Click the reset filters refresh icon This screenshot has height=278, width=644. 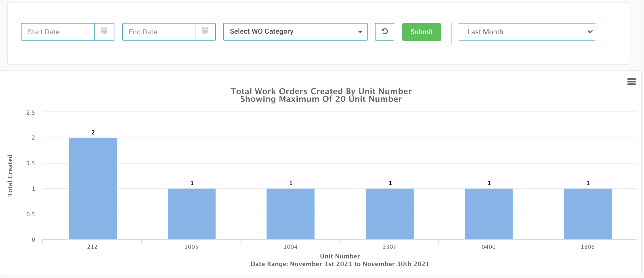pyautogui.click(x=384, y=31)
